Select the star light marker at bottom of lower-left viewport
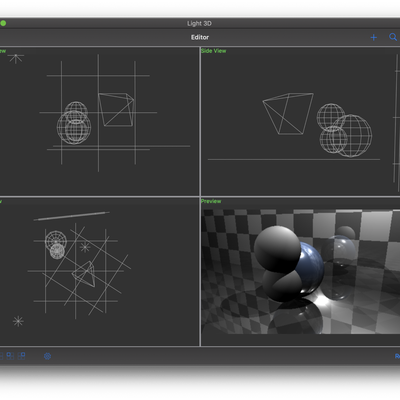The width and height of the screenshot is (400, 400). pos(18,321)
